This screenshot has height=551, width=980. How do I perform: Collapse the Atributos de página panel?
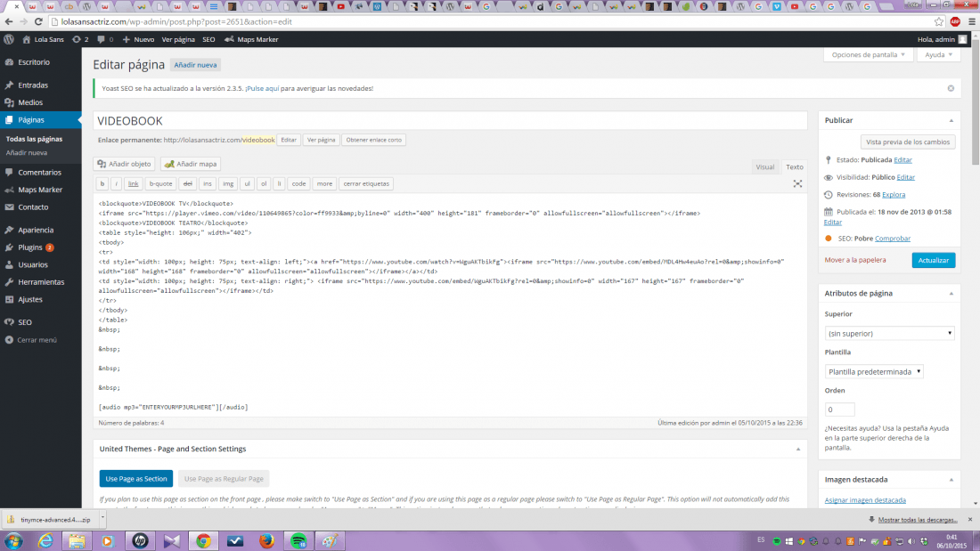951,294
